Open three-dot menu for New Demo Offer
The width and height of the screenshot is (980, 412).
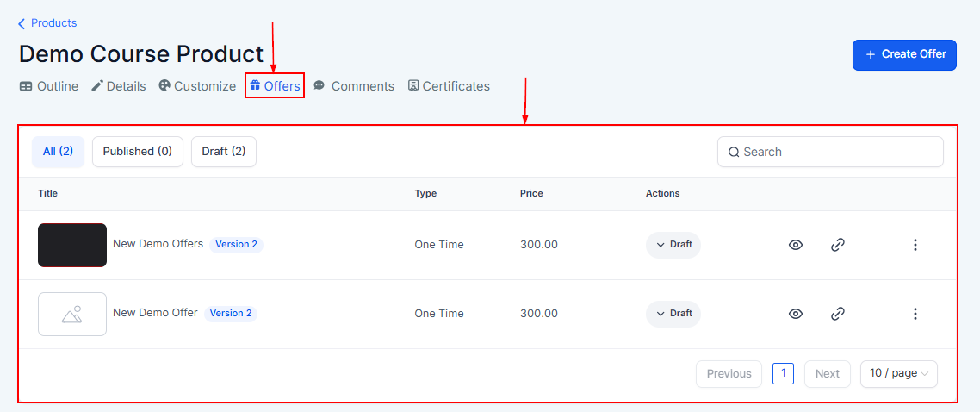click(x=915, y=314)
